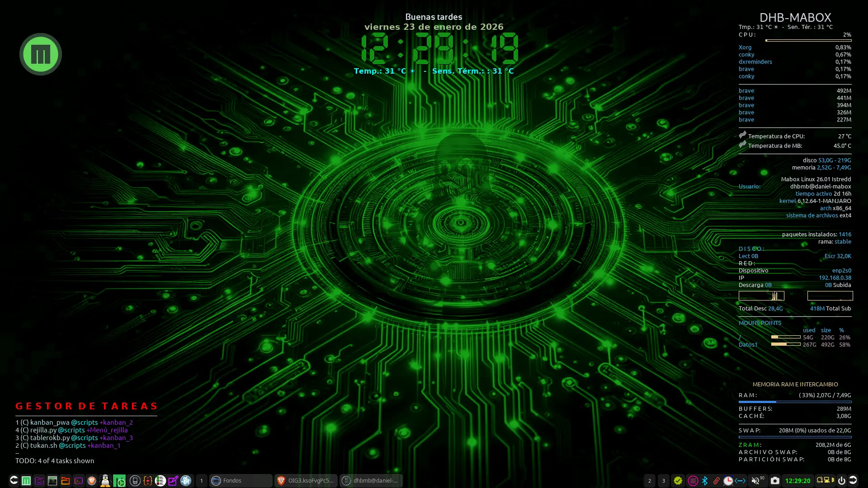This screenshot has height=488, width=868.
Task: Toggle the blue double-arrow network icon
Action: click(x=740, y=481)
